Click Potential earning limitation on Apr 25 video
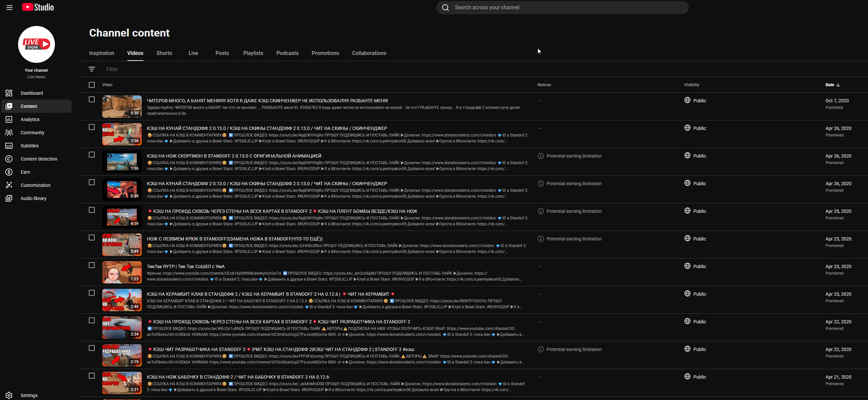 pyautogui.click(x=574, y=211)
